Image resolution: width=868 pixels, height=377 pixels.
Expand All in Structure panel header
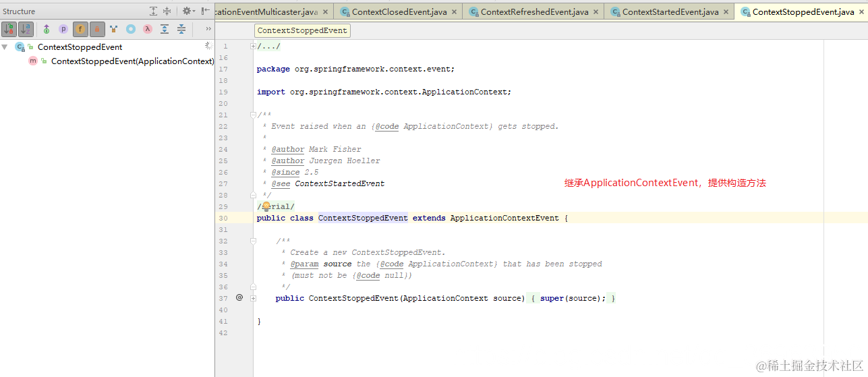[154, 11]
